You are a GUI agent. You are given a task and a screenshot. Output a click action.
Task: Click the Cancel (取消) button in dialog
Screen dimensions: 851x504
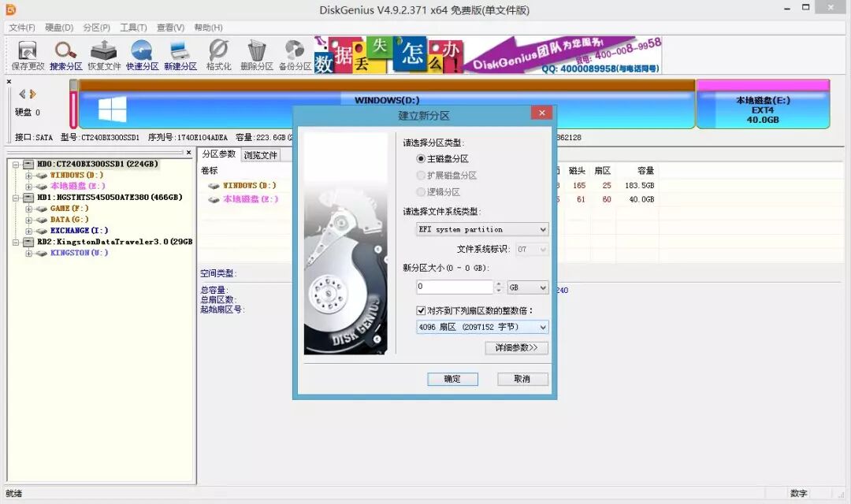[x=522, y=380]
